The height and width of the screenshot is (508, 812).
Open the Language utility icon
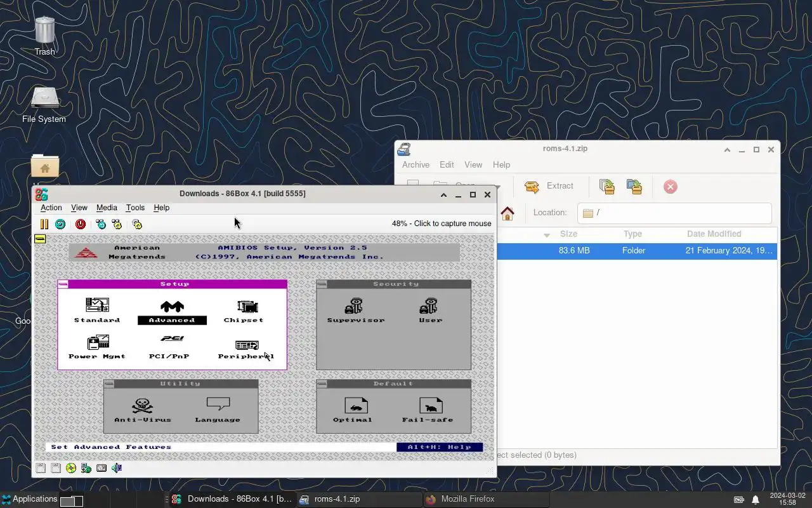click(x=218, y=410)
